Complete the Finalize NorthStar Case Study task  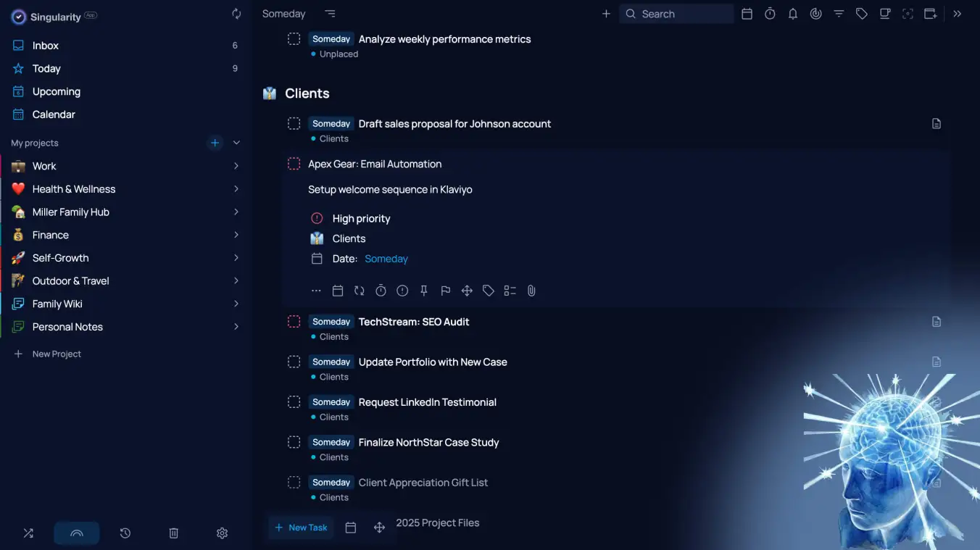tap(294, 441)
